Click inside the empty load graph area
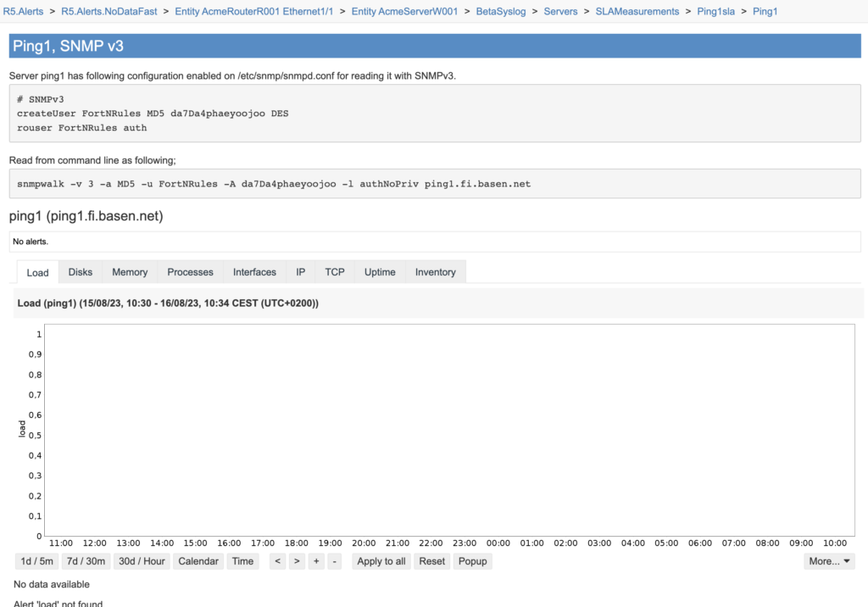Viewport: 868px width, 607px height. (x=449, y=430)
